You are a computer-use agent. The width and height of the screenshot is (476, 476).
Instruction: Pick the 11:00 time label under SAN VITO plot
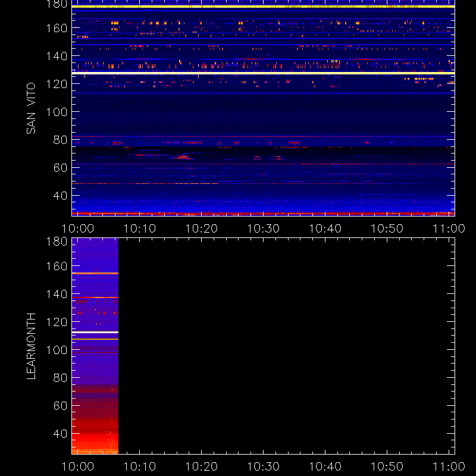[x=449, y=228]
